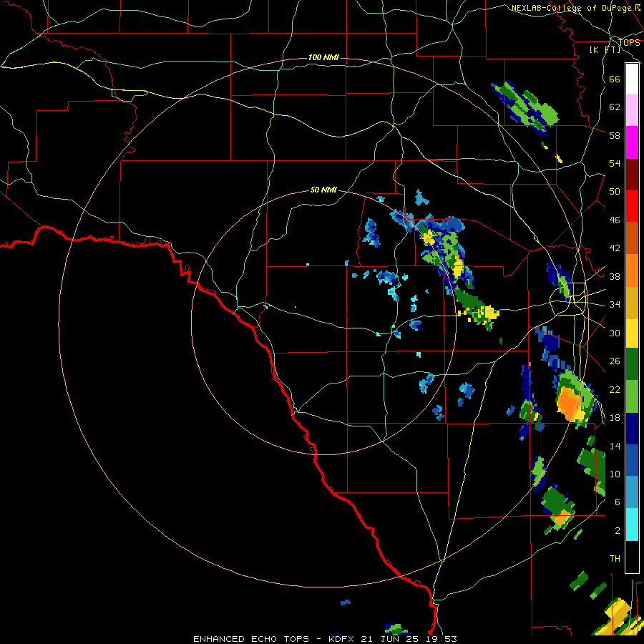Click the legend value '14'

point(615,446)
